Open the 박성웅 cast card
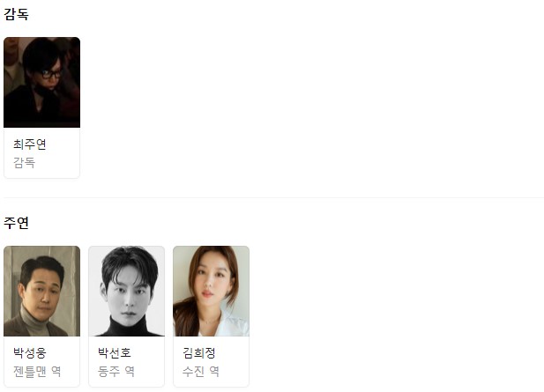Screen dimensions: 544x392 pyautogui.click(x=41, y=316)
